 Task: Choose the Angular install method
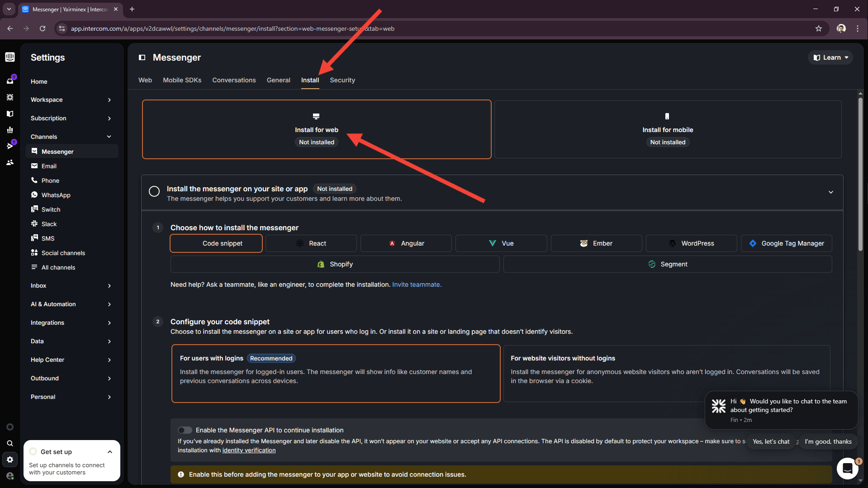click(x=406, y=243)
